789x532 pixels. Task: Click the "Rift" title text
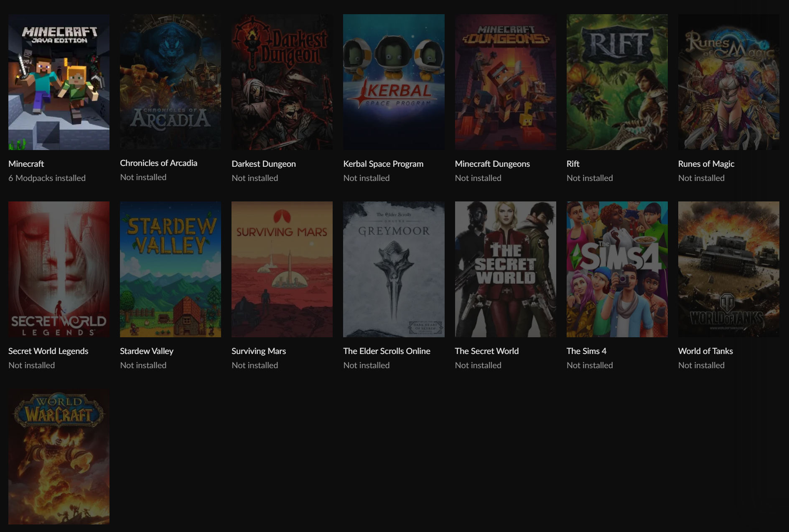click(x=573, y=164)
